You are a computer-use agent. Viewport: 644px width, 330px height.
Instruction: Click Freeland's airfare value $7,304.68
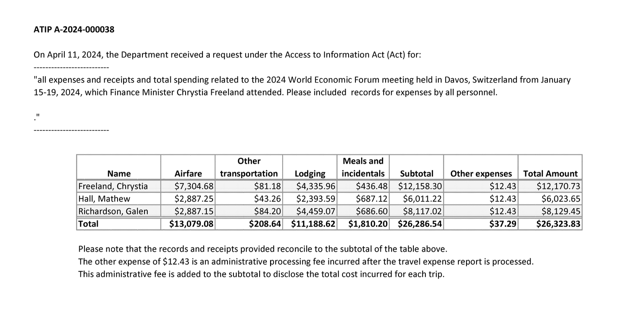[194, 186]
